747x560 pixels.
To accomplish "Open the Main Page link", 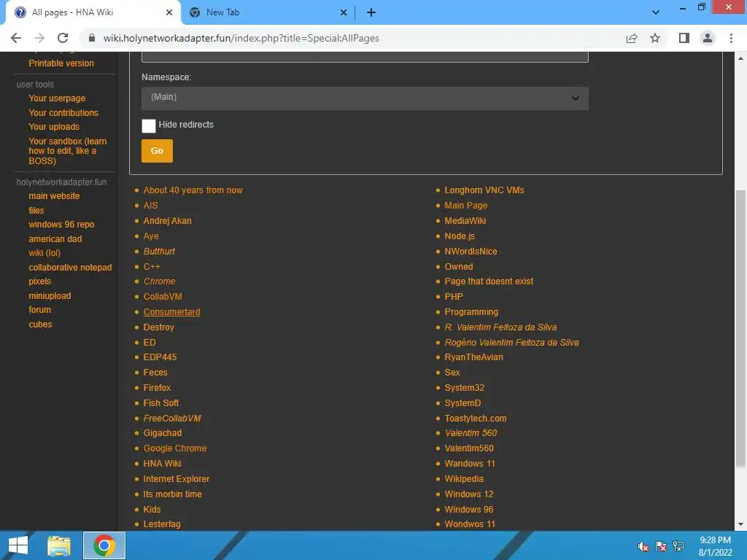I will click(466, 205).
